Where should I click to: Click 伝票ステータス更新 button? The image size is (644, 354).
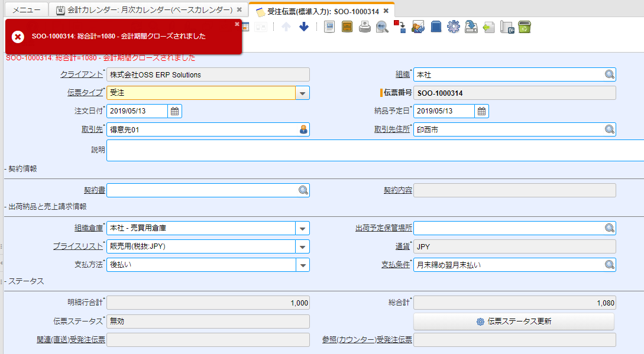pos(514,321)
